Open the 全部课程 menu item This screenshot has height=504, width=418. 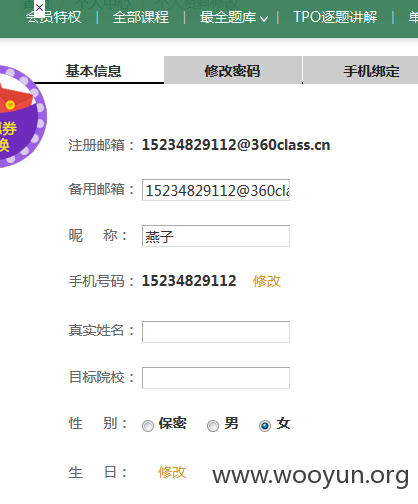click(x=141, y=17)
